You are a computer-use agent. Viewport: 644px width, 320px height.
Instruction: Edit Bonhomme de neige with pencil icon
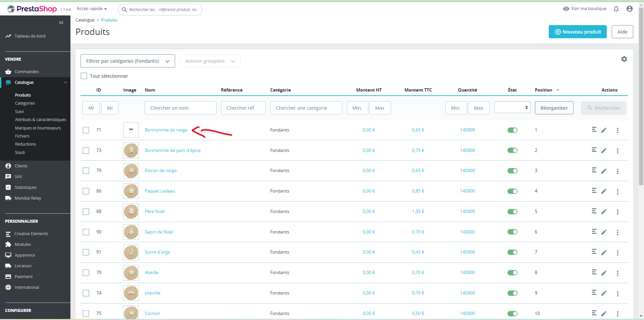(x=604, y=130)
